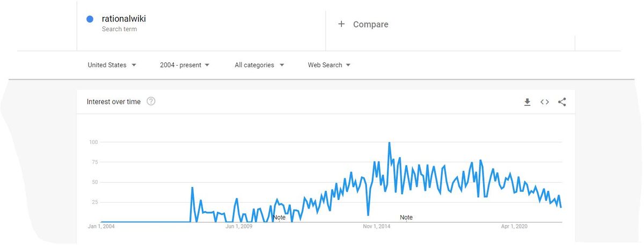Open the All categories dropdown
This screenshot has width=644, height=252.
(259, 65)
